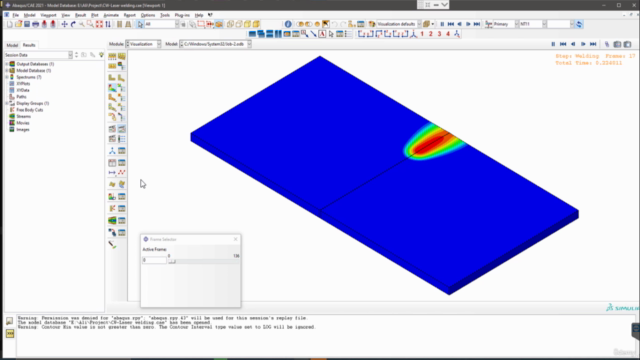This screenshot has width=640, height=360.
Task: Step to next frame in top toolbar
Action: (468, 24)
